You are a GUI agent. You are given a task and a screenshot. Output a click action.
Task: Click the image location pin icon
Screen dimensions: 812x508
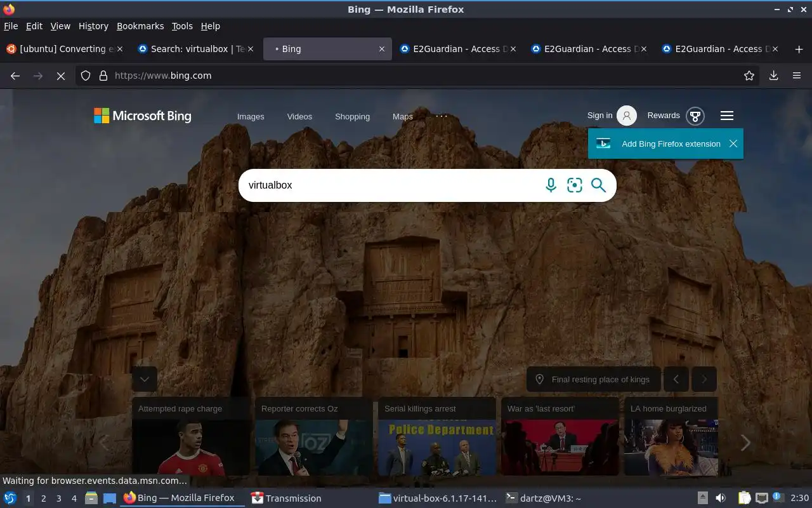(x=540, y=379)
